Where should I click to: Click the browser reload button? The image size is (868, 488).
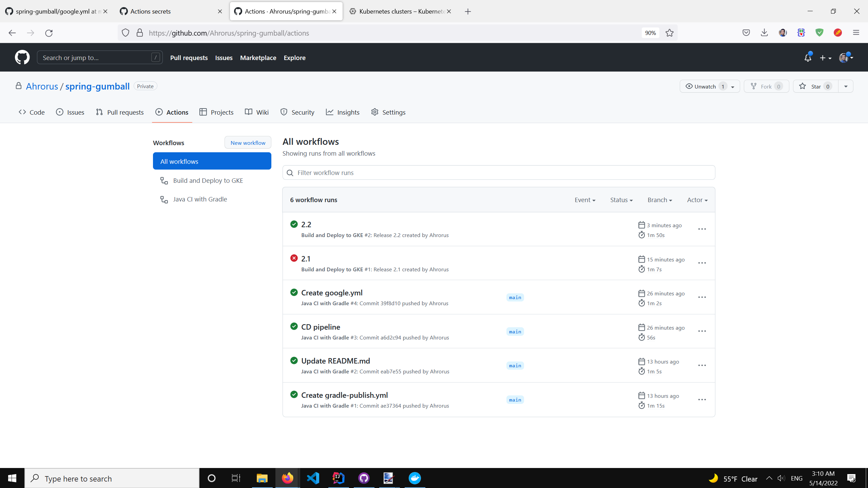[49, 33]
